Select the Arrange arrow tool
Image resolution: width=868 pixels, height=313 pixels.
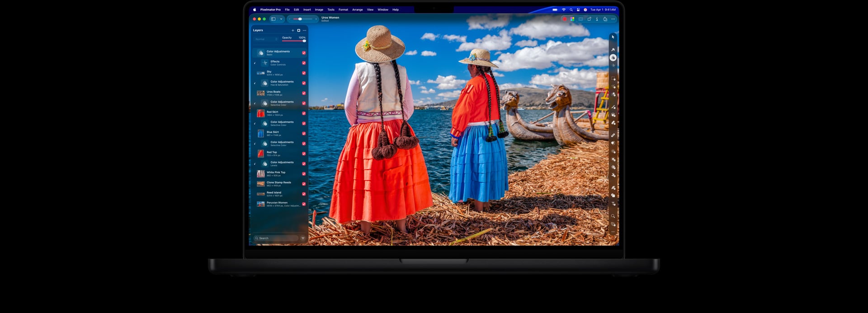[613, 37]
